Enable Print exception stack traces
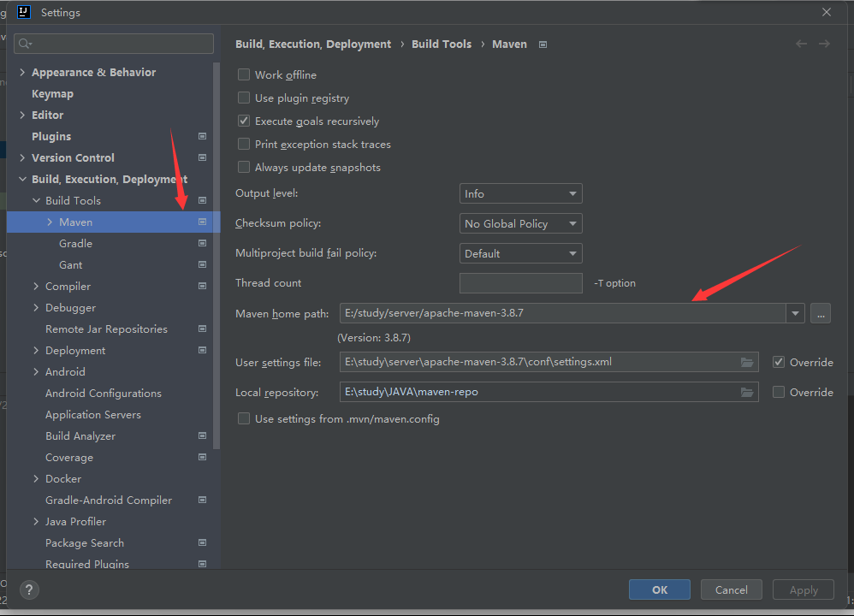854x616 pixels. tap(244, 144)
